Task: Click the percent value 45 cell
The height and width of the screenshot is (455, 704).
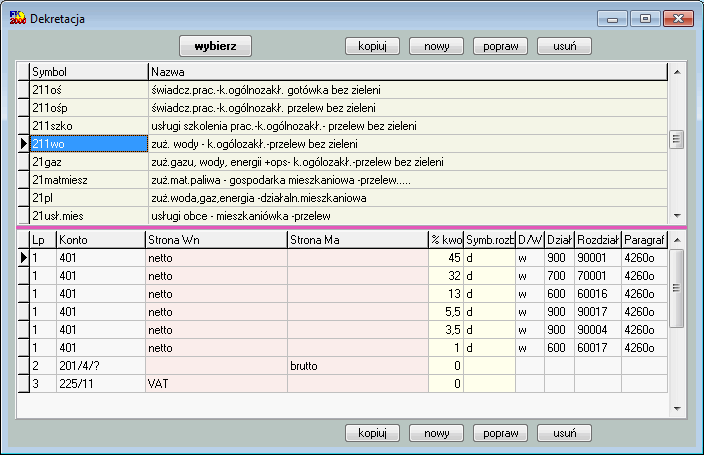Action: [x=446, y=258]
